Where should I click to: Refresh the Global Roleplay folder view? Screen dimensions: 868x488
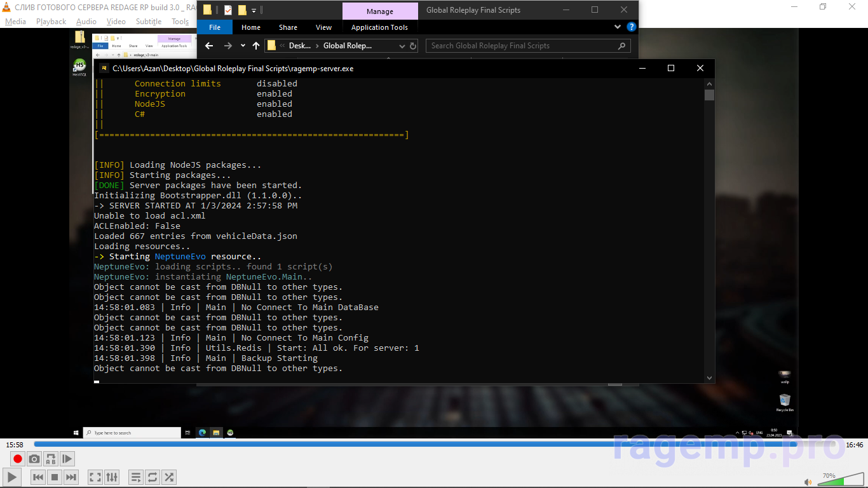coord(413,46)
